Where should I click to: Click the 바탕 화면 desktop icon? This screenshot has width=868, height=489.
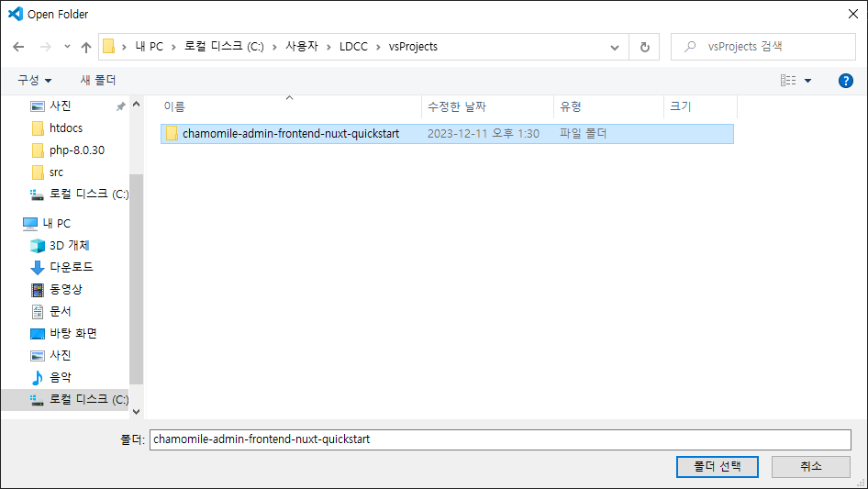point(37,334)
